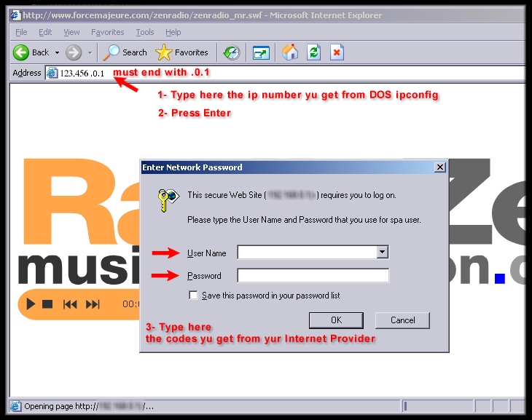The width and height of the screenshot is (532, 420).
Task: Click the Internet Explorer title bar icon
Action: (15, 15)
